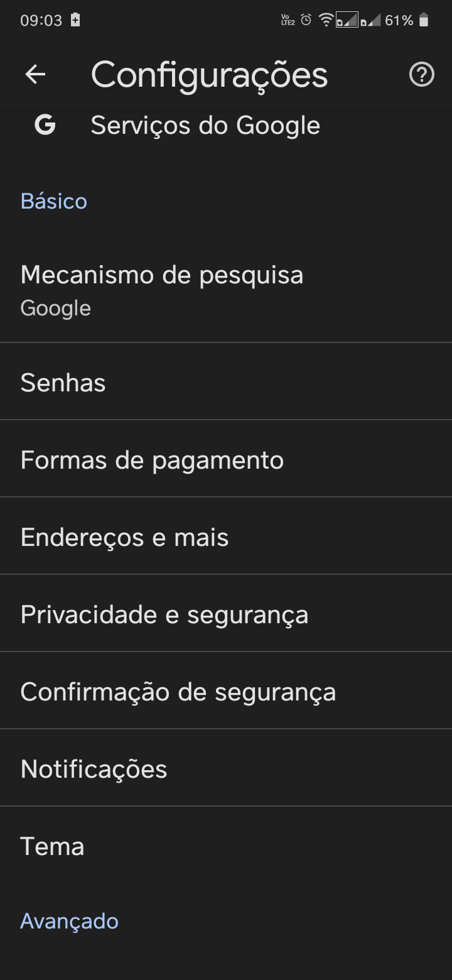
Task: Tap the battery saver icon near clock
Action: click(x=75, y=20)
